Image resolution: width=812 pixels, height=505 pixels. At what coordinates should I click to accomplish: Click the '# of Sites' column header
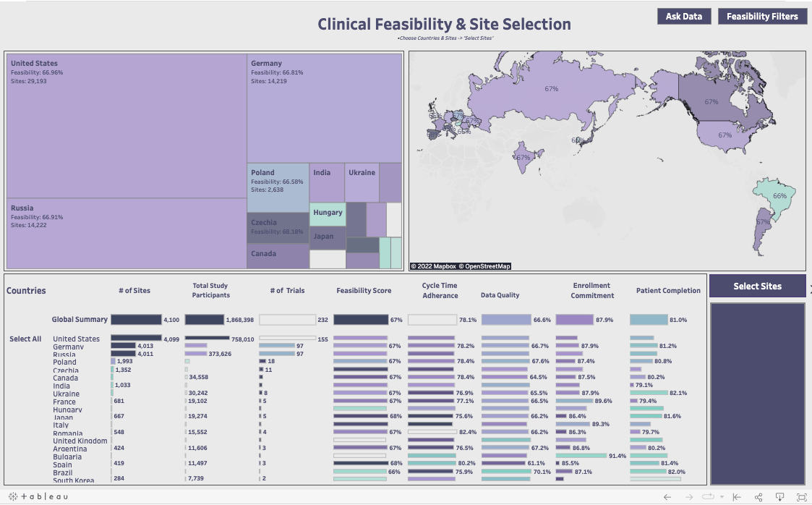tap(134, 291)
